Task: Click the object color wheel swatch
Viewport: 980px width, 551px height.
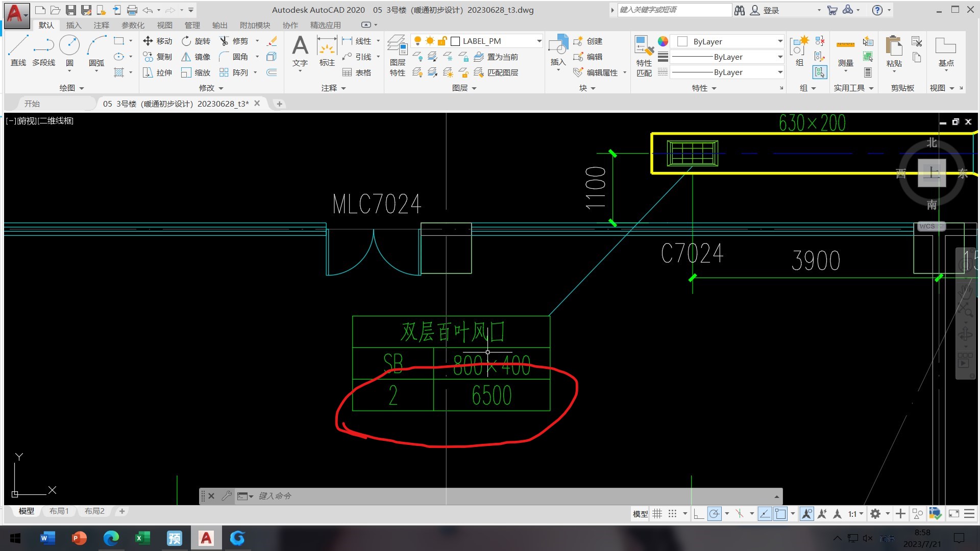Action: coord(663,41)
